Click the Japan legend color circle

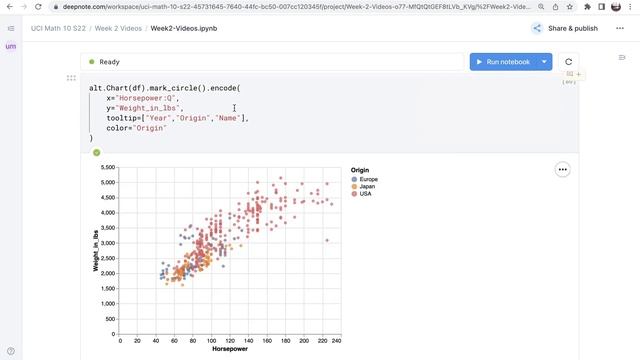pyautogui.click(x=354, y=187)
